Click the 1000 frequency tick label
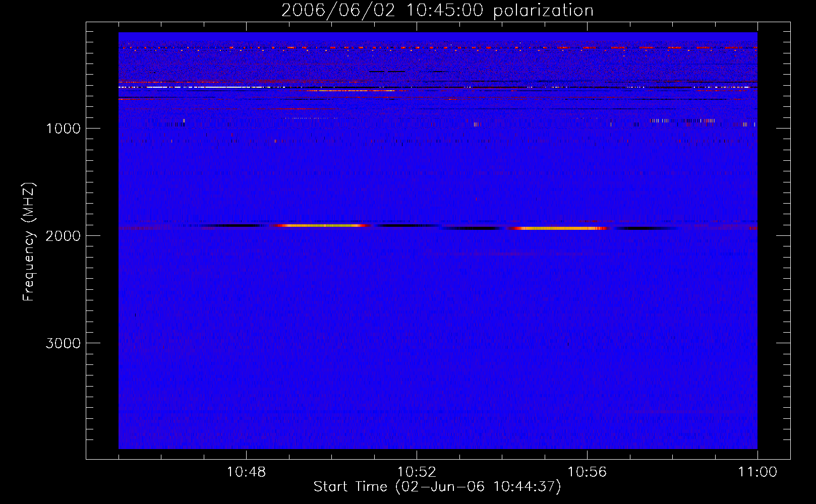Viewport: 816px width, 504px height. (x=63, y=129)
